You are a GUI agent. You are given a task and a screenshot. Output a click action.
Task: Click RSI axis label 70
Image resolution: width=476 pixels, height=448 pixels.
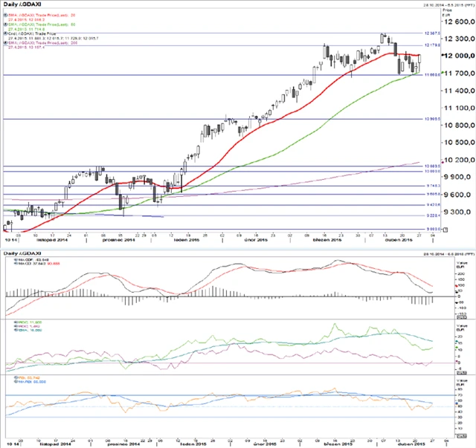click(x=460, y=395)
